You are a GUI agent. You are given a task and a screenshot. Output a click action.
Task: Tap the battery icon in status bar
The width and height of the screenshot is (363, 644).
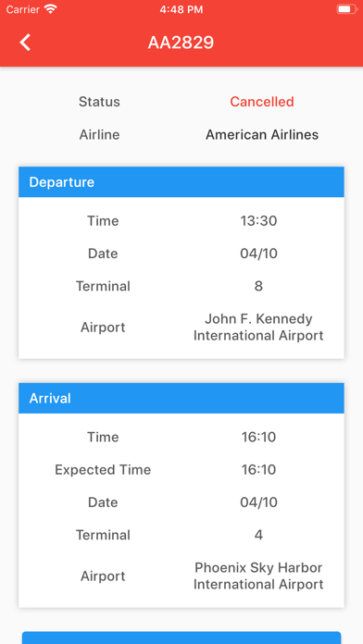click(346, 9)
